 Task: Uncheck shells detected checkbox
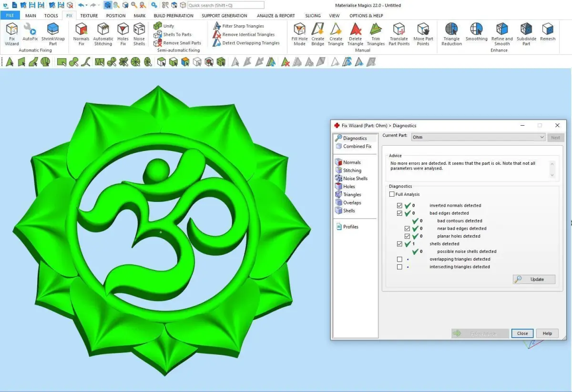click(399, 244)
